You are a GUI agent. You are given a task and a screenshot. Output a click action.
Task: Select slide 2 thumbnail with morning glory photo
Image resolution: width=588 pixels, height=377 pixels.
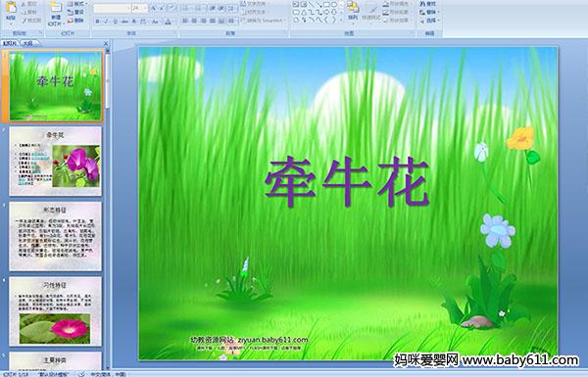point(56,162)
